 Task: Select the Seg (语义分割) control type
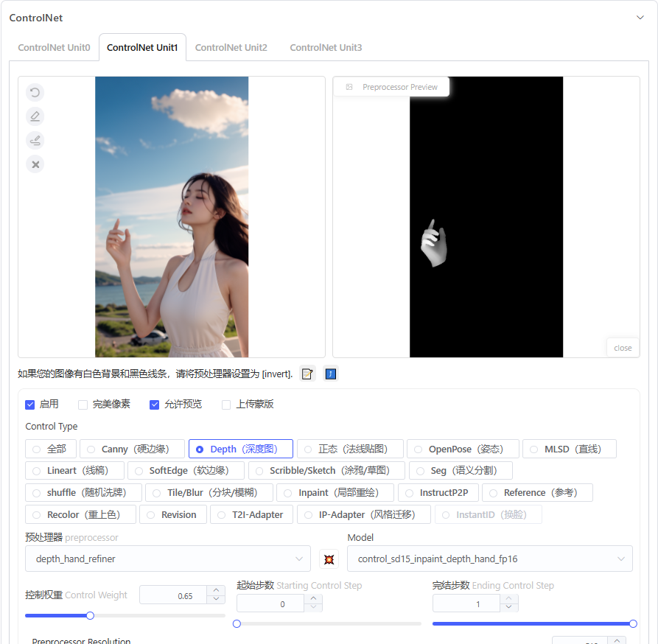(x=461, y=471)
